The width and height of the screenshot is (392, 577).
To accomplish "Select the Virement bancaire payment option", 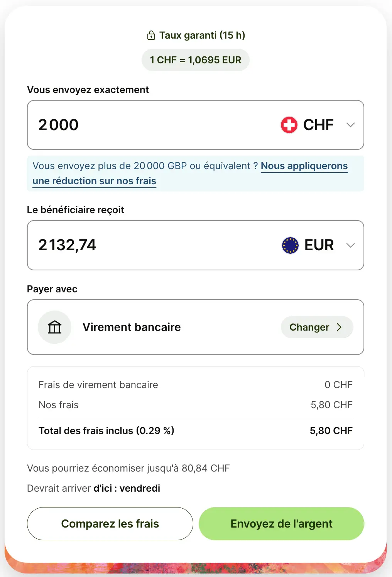I will [132, 327].
